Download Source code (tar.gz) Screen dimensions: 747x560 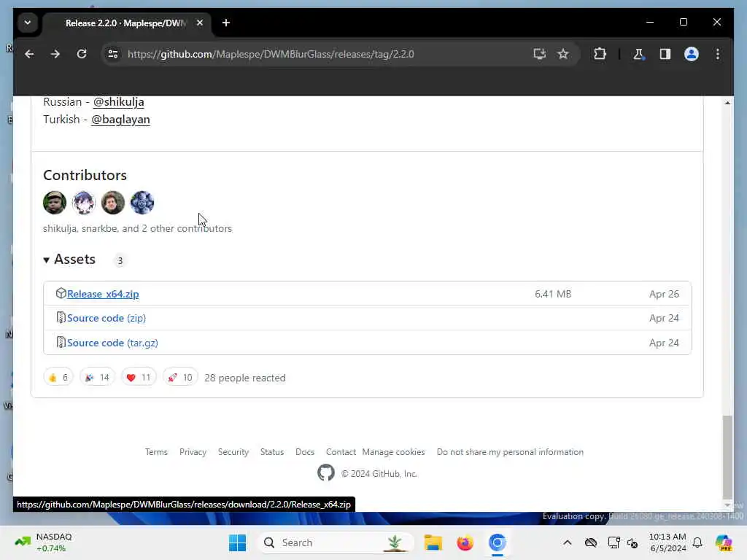tap(112, 343)
